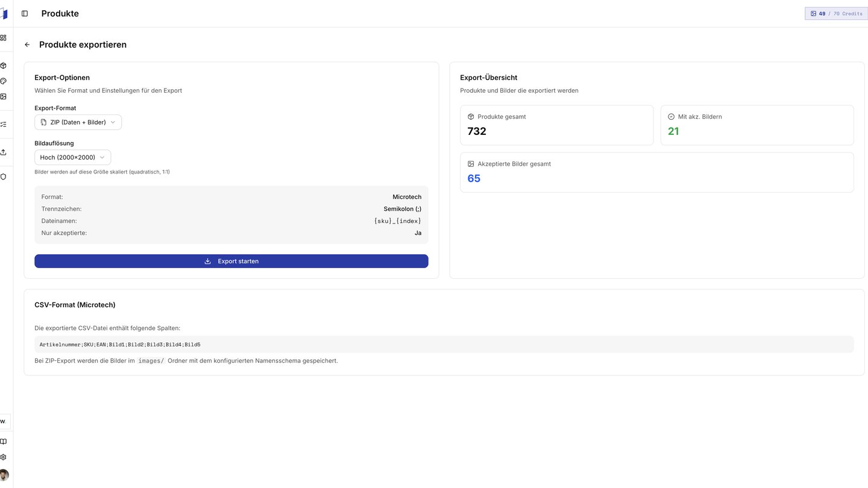Click the Microtech format value

[407, 197]
